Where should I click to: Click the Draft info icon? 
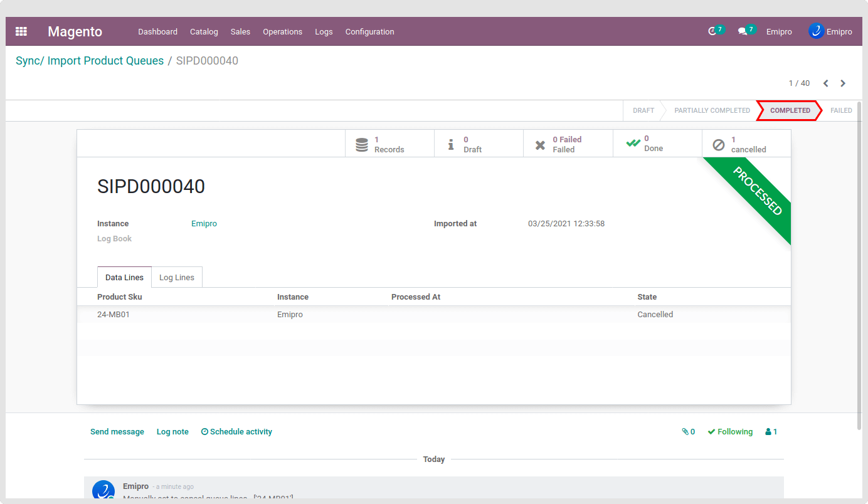450,145
